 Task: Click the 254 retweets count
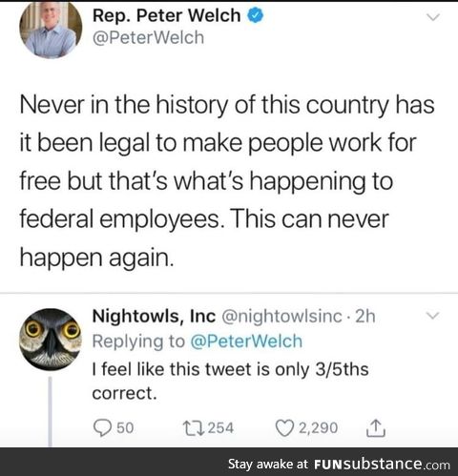[220, 428]
